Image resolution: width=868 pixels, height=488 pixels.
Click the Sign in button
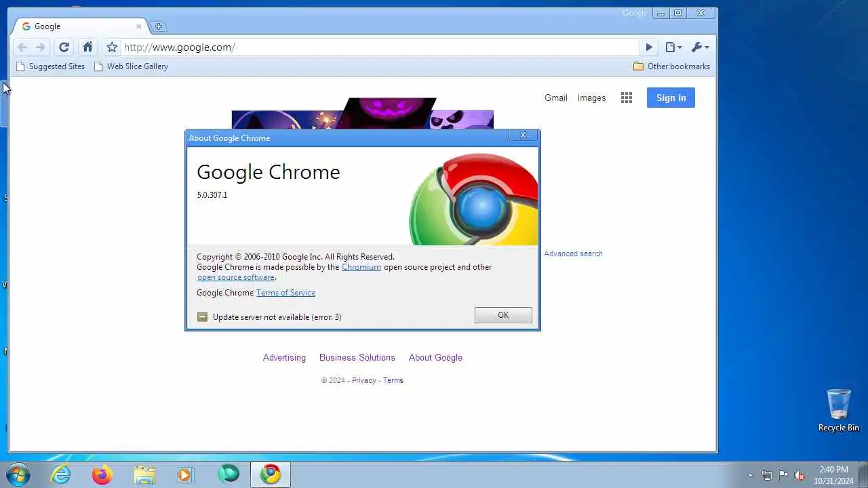click(671, 98)
